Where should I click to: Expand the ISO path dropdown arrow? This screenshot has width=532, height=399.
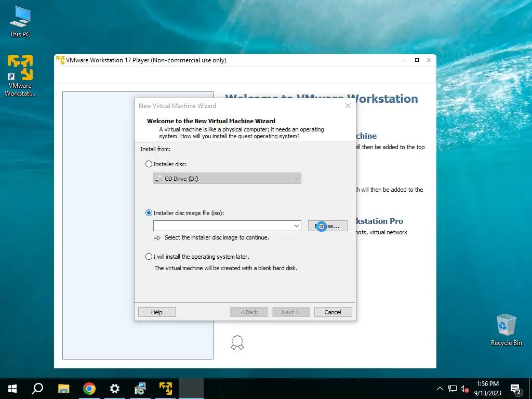pos(297,226)
